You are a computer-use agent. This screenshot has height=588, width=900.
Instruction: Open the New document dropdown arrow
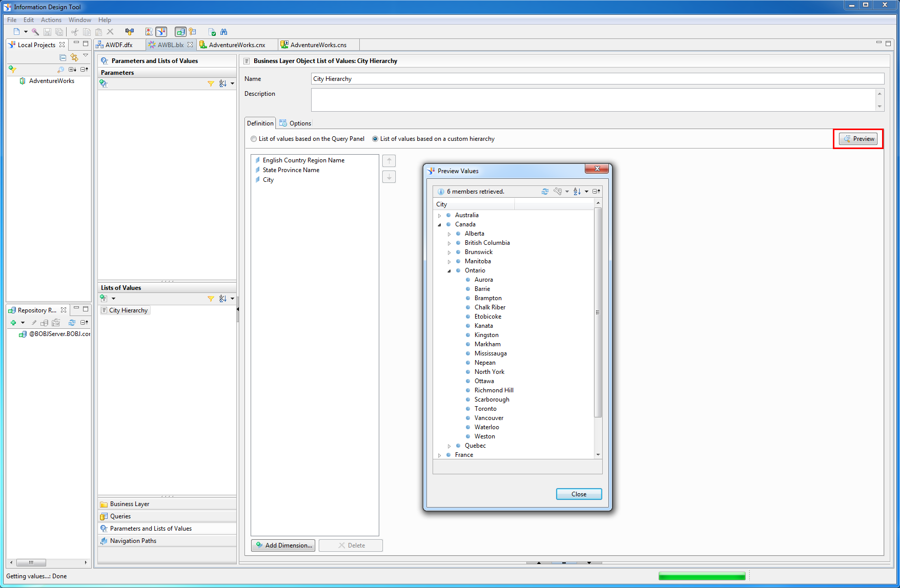[x=26, y=32]
